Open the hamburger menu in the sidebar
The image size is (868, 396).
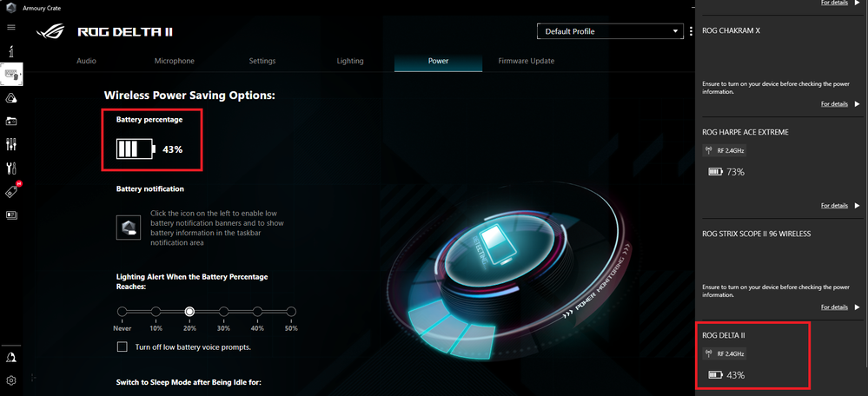pyautogui.click(x=11, y=27)
